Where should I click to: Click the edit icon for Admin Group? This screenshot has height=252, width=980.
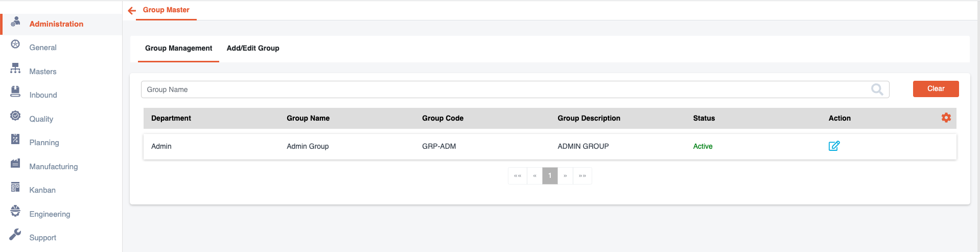click(834, 146)
